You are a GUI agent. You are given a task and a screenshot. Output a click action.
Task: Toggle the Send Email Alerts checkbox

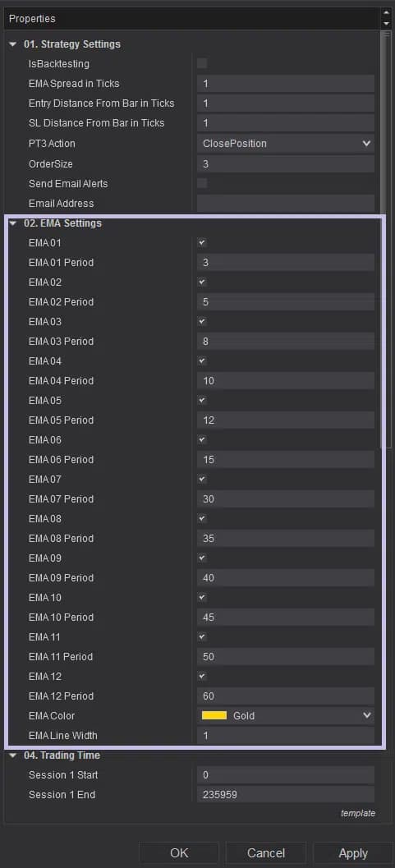coord(202,183)
